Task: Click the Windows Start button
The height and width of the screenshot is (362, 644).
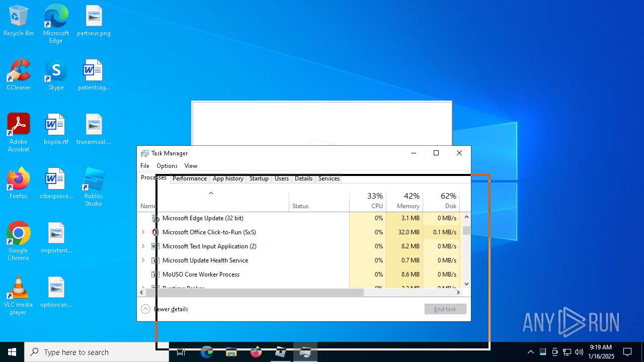Action: tap(12, 352)
